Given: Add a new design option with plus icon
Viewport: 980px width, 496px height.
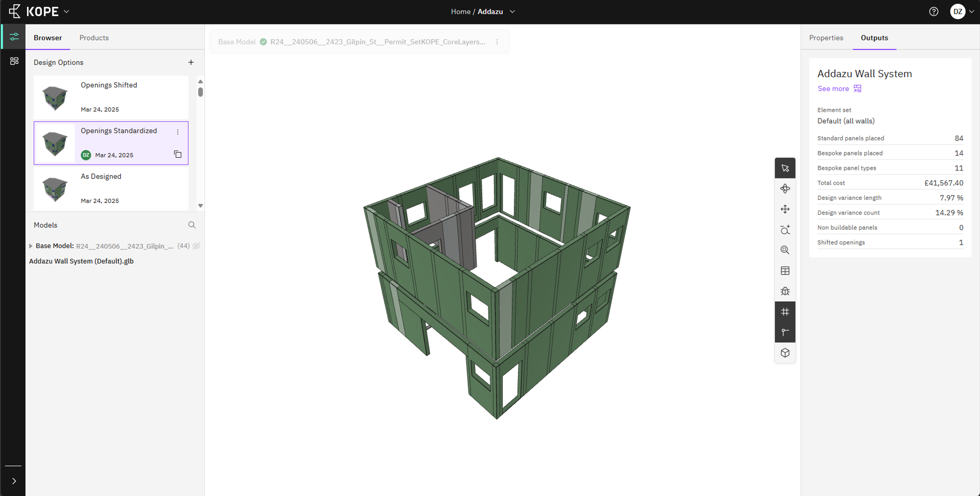Looking at the screenshot, I should [x=191, y=62].
